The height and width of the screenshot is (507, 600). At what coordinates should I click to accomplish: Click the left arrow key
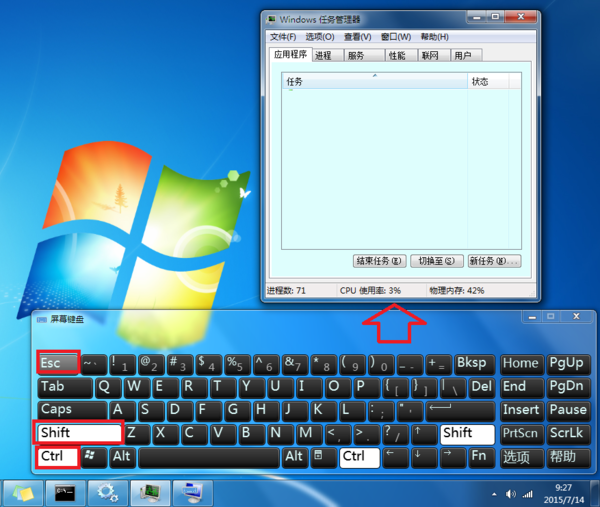pyautogui.click(x=395, y=457)
